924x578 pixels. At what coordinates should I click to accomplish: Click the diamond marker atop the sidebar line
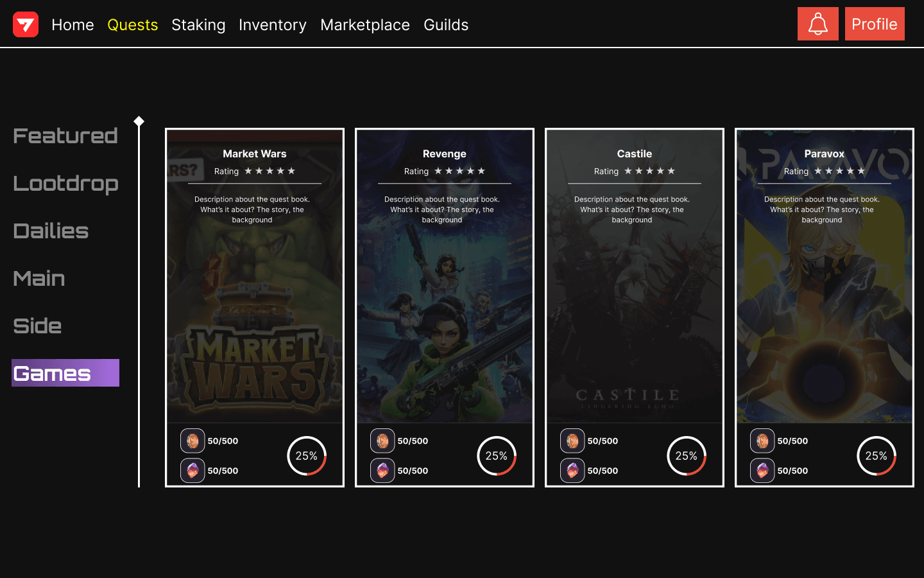(x=139, y=121)
